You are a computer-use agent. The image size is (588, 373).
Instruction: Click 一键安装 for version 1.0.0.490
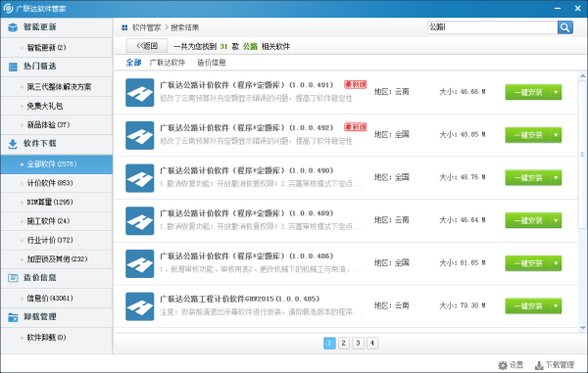click(528, 177)
